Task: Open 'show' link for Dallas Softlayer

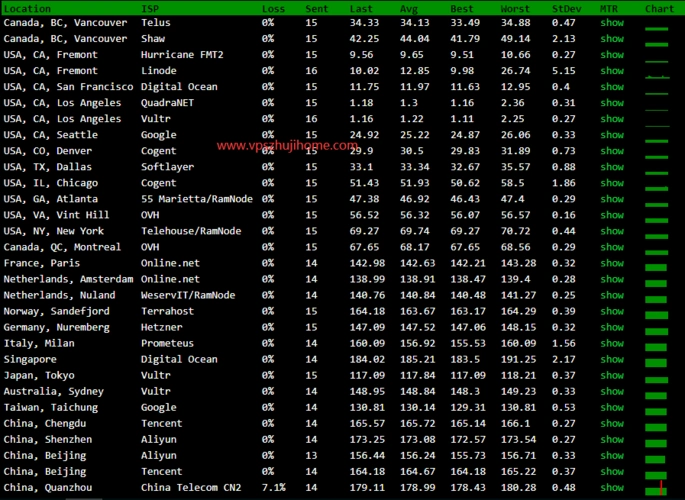Action: click(611, 167)
